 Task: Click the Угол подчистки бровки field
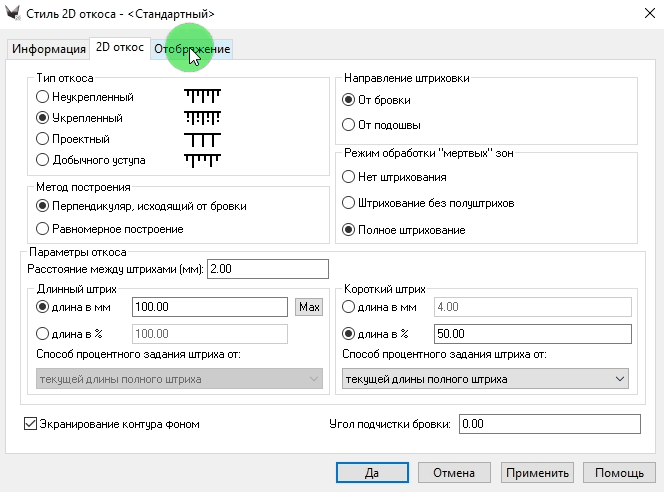pyautogui.click(x=548, y=424)
